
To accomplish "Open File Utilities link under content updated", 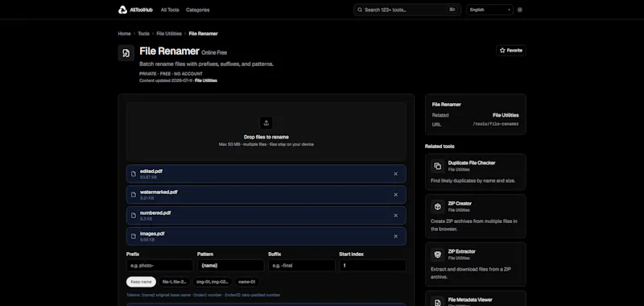I will [206, 81].
